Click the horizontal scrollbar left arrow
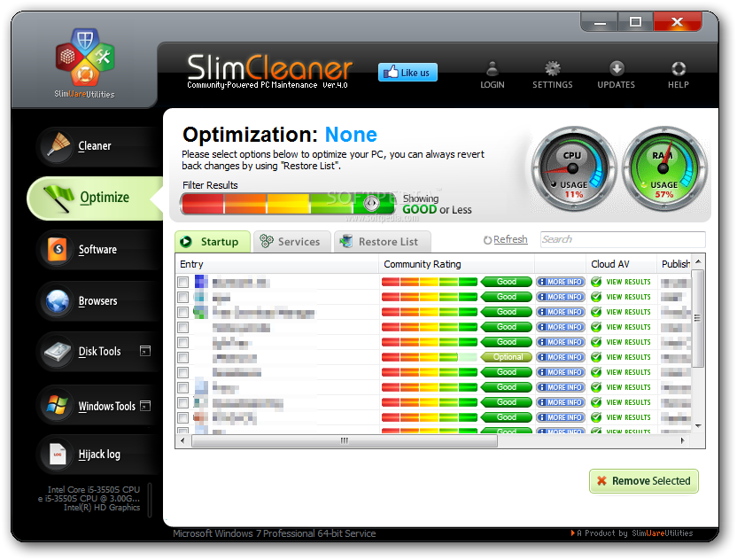 click(182, 441)
